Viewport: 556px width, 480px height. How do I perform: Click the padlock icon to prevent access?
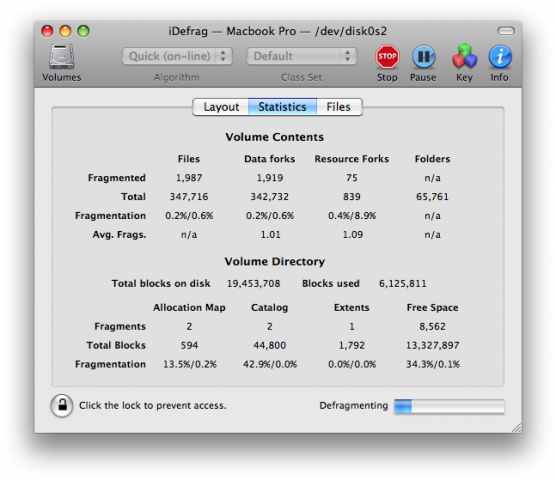click(62, 406)
